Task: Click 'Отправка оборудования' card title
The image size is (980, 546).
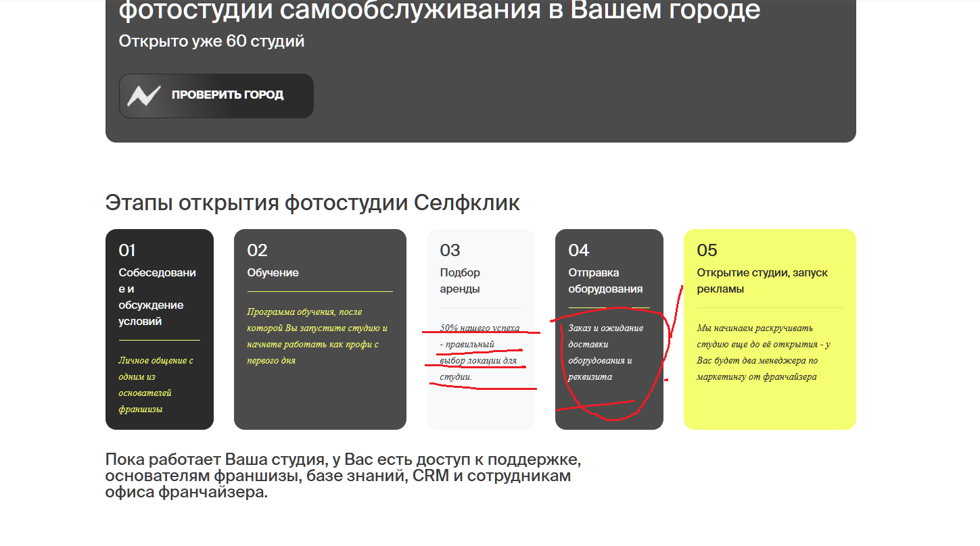Action: [605, 281]
